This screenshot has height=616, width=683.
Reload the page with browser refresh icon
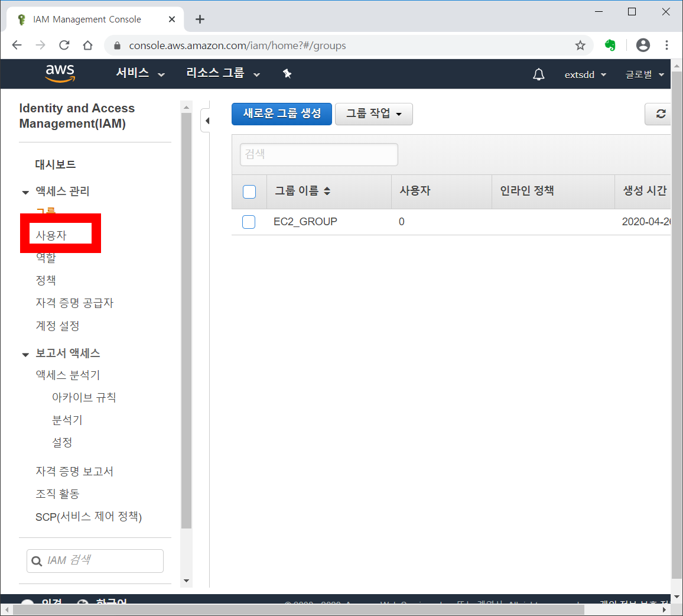coord(64,45)
